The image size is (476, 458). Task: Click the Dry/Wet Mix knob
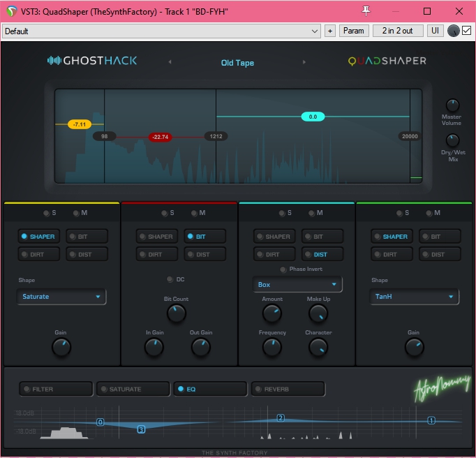pos(452,140)
